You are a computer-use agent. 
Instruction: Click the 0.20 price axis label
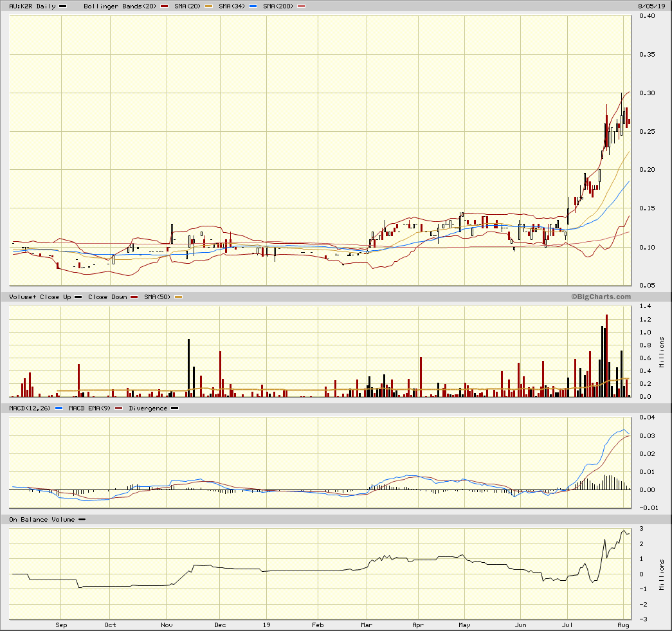647,170
